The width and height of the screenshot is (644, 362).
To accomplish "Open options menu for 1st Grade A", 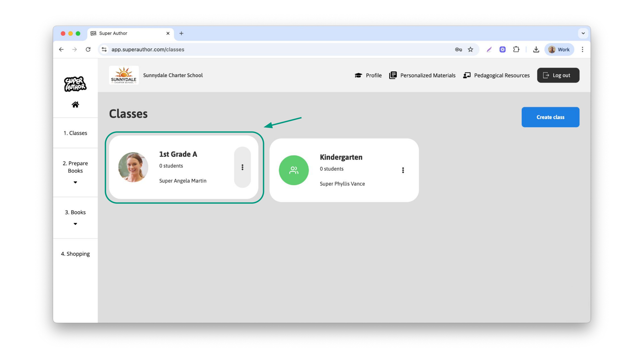I will pyautogui.click(x=242, y=167).
